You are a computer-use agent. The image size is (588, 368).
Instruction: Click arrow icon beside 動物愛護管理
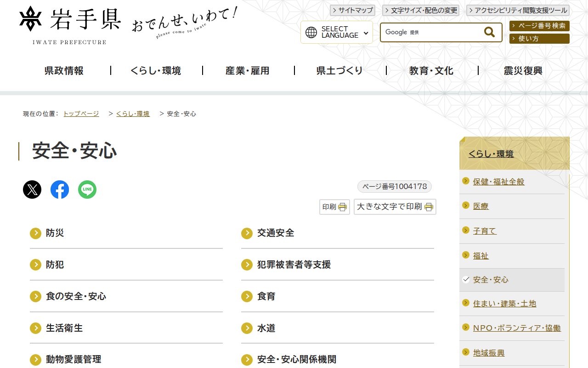coord(36,360)
